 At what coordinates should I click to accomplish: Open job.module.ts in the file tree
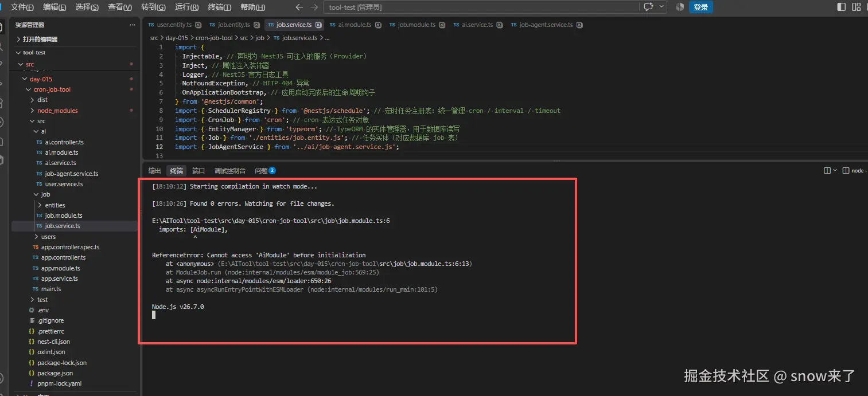(x=64, y=215)
